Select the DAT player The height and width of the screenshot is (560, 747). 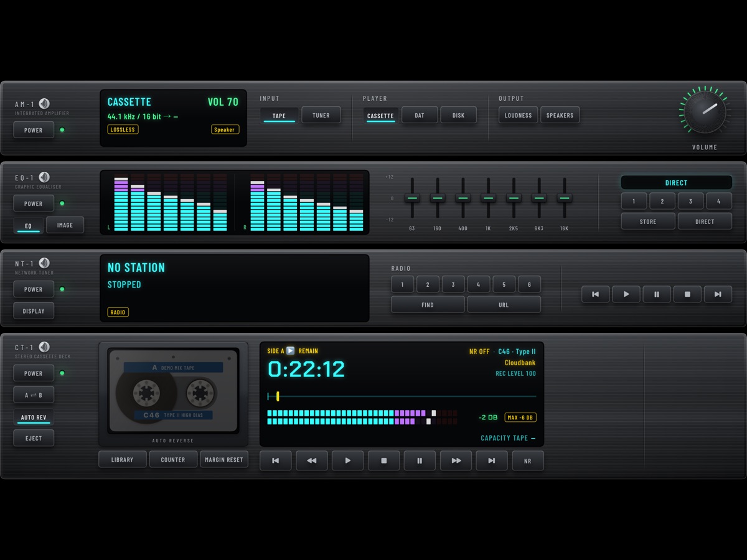click(x=420, y=115)
